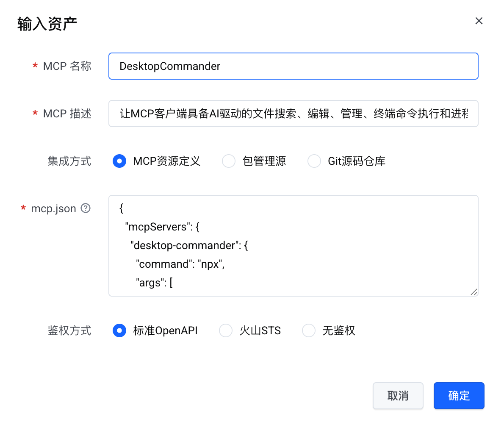This screenshot has height=422, width=504.
Task: Click the 输入资产 dialog title
Action: pyautogui.click(x=47, y=24)
